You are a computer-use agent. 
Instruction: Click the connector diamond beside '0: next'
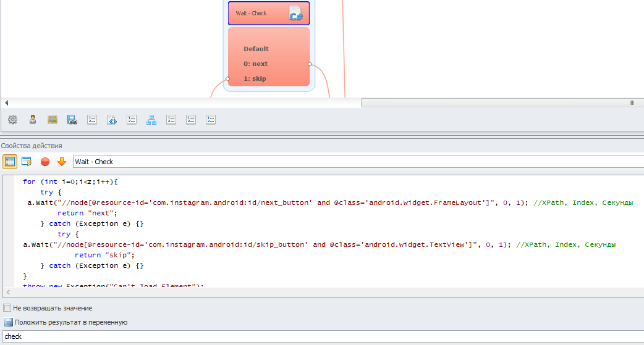tap(310, 64)
